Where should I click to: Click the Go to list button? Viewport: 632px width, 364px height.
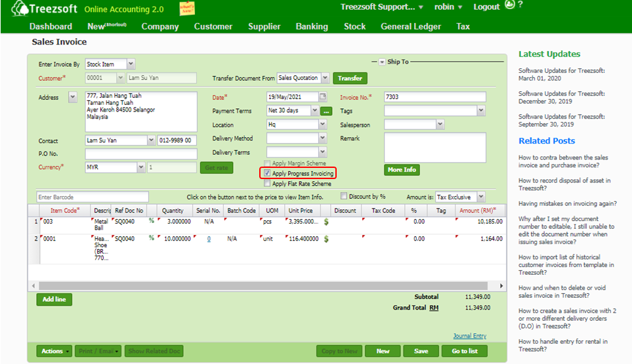pyautogui.click(x=465, y=351)
